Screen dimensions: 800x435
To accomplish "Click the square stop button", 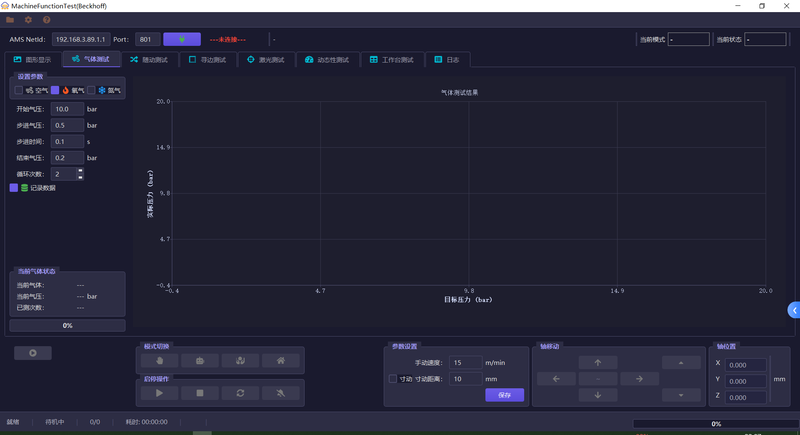I will point(199,393).
